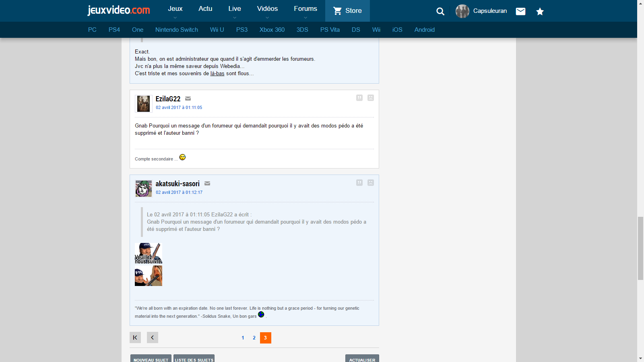Click the page scrollbar thumb

(x=640, y=248)
